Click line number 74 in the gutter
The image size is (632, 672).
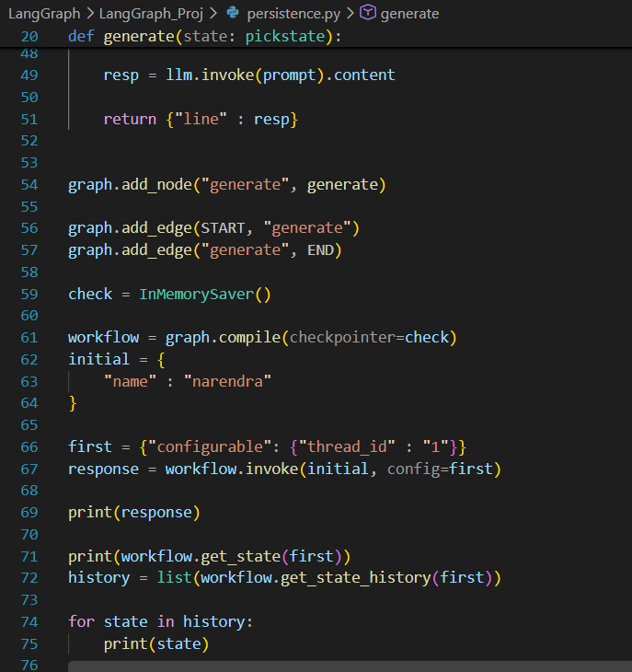coord(29,622)
